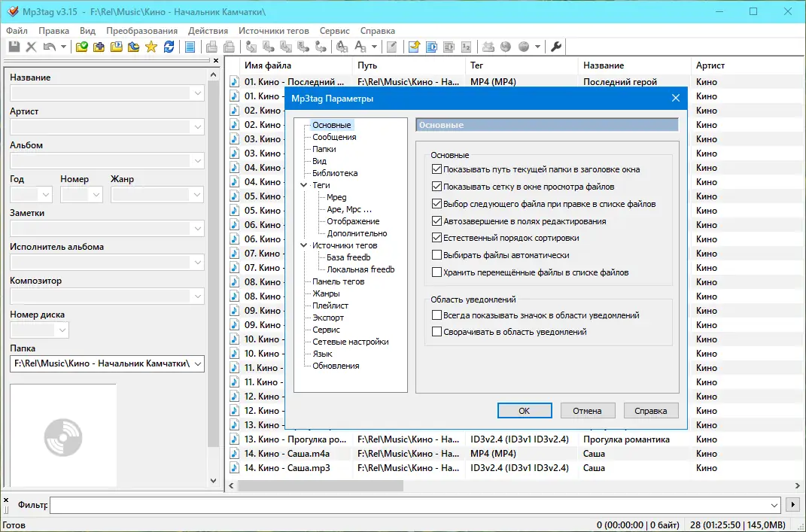
Task: Toggle 'Показывать путь текущей папки в заголовке окна'
Action: coord(437,169)
